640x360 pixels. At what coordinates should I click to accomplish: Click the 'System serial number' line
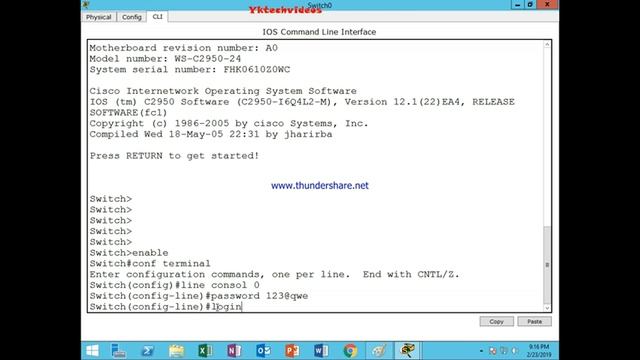click(190, 69)
